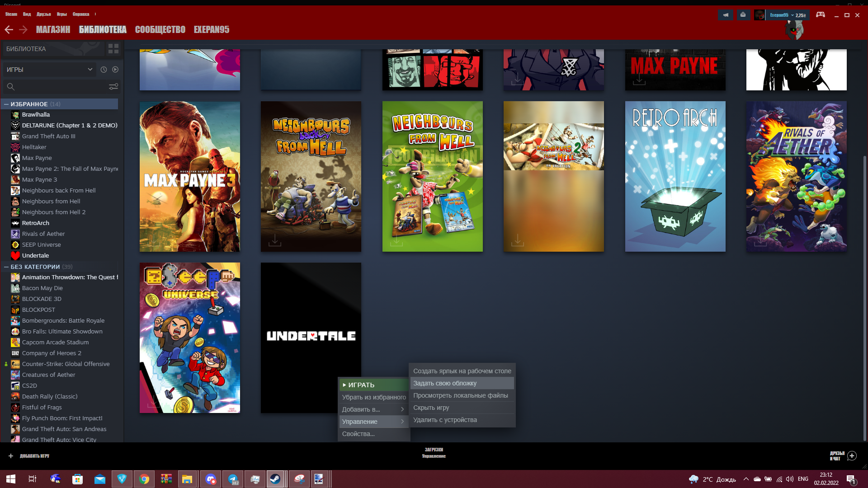Open the advanced filter options icon

coord(113,86)
